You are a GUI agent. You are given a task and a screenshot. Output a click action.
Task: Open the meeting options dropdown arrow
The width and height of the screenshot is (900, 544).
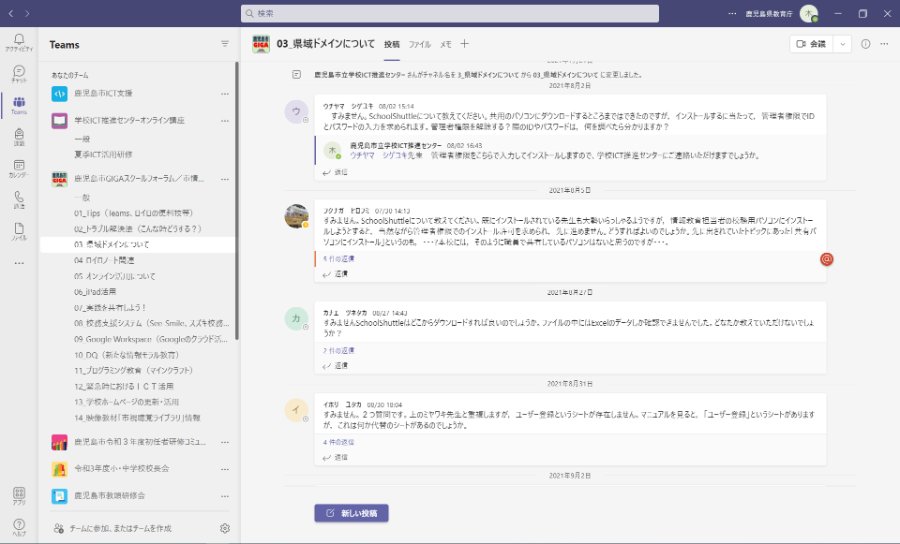842,44
